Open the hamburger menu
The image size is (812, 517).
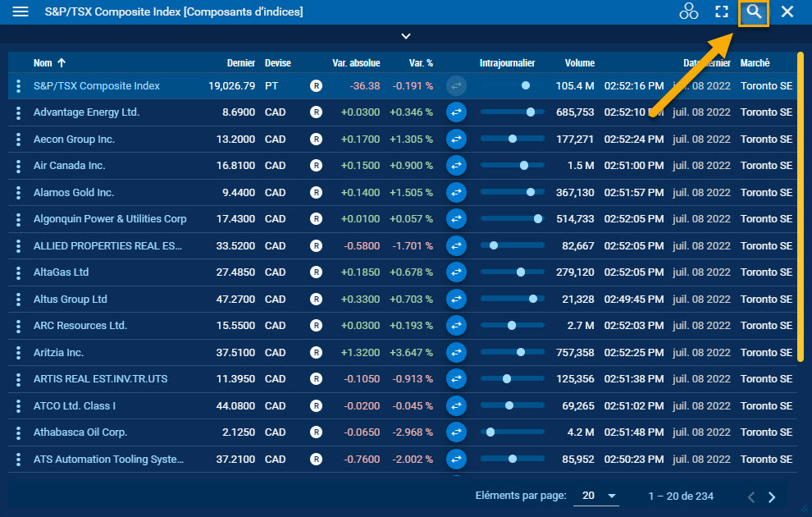click(x=20, y=11)
